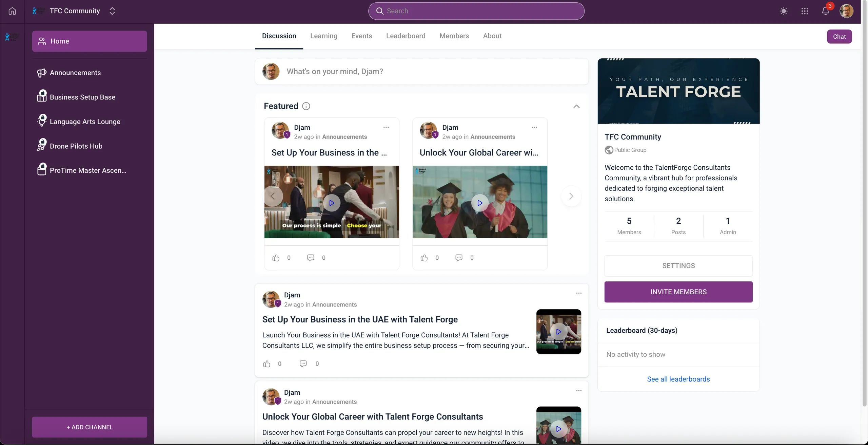The width and height of the screenshot is (868, 445).
Task: Click the Featured info icon
Action: point(306,106)
